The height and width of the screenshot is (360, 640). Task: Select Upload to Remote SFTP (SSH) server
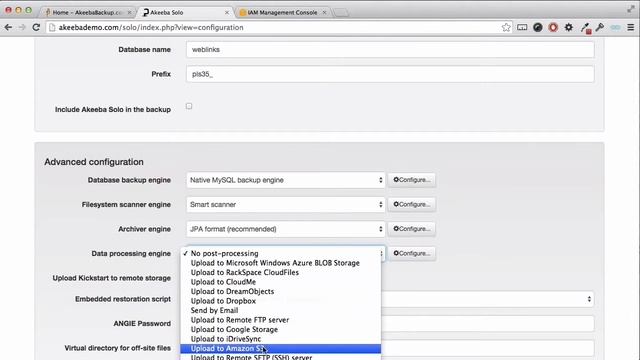(x=281, y=357)
